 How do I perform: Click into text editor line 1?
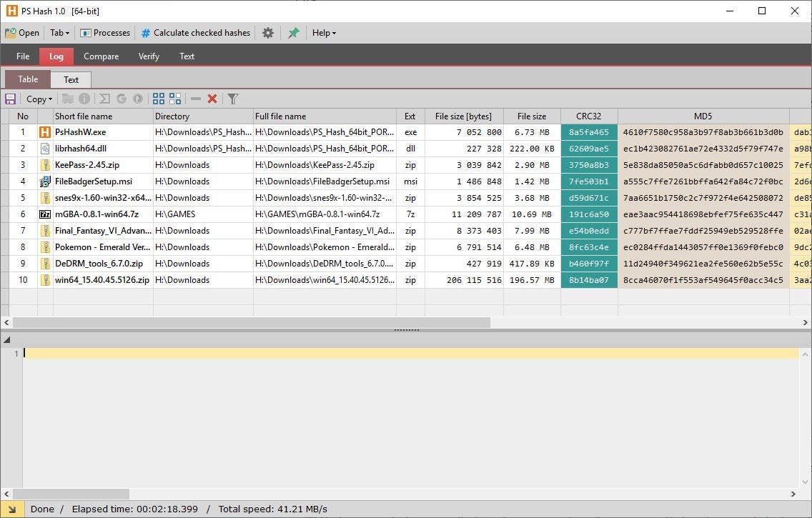pyautogui.click(x=411, y=354)
